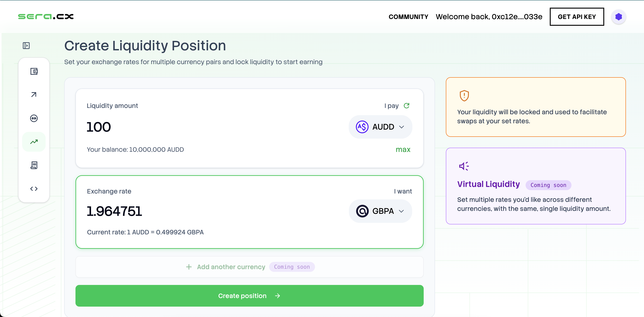Screen dimensions: 644x317
Task: Click GET API KEY button
Action: [577, 16]
